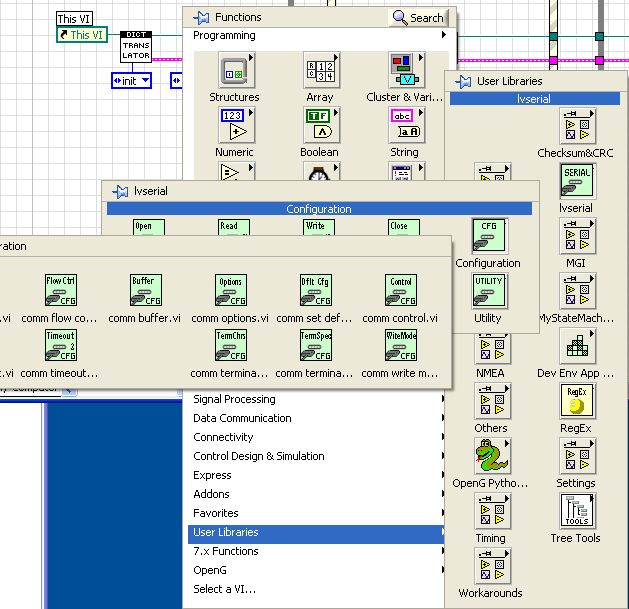Open OpenG submenu
Viewport: 629px width, 609px height.
(317, 570)
